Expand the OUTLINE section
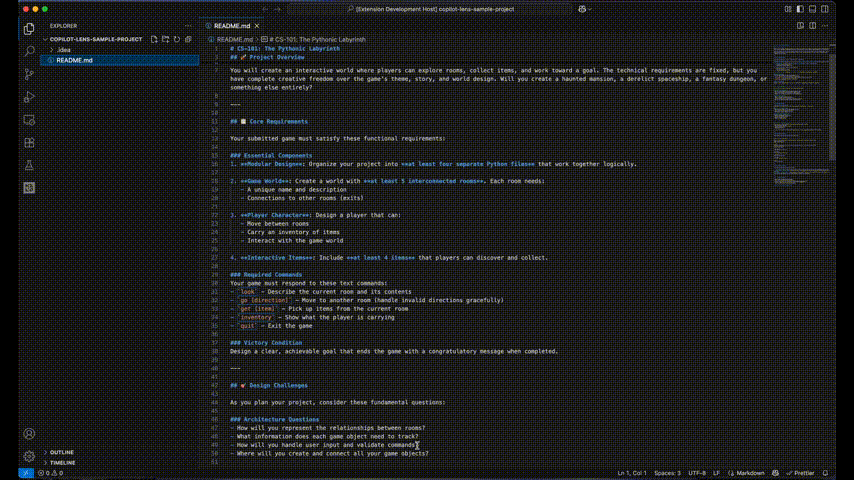The width and height of the screenshot is (854, 480). (x=62, y=452)
